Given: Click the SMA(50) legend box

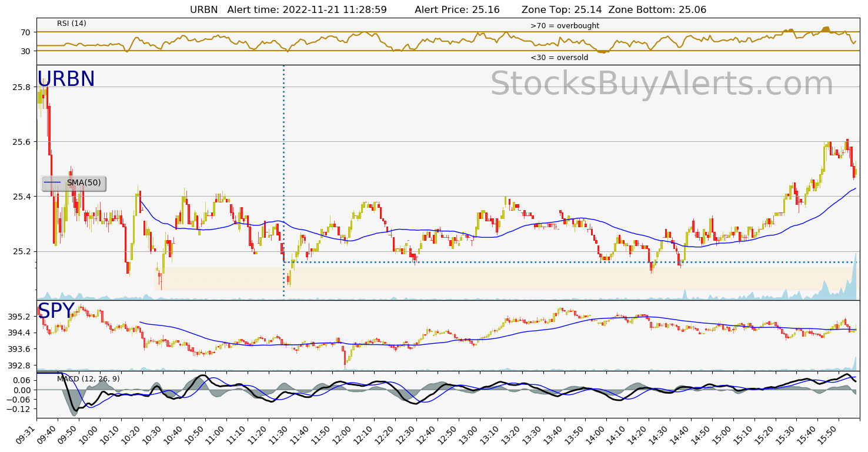Looking at the screenshot, I should 74,183.
